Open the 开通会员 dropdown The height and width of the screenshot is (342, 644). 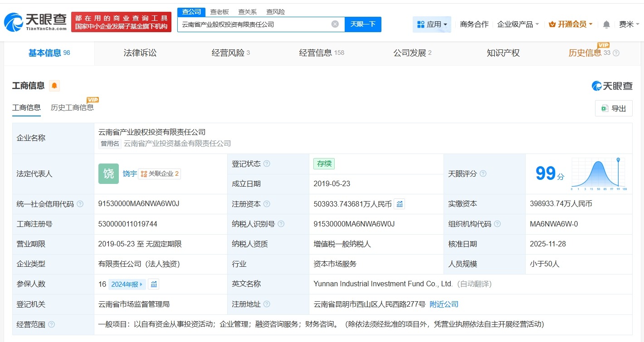570,24
